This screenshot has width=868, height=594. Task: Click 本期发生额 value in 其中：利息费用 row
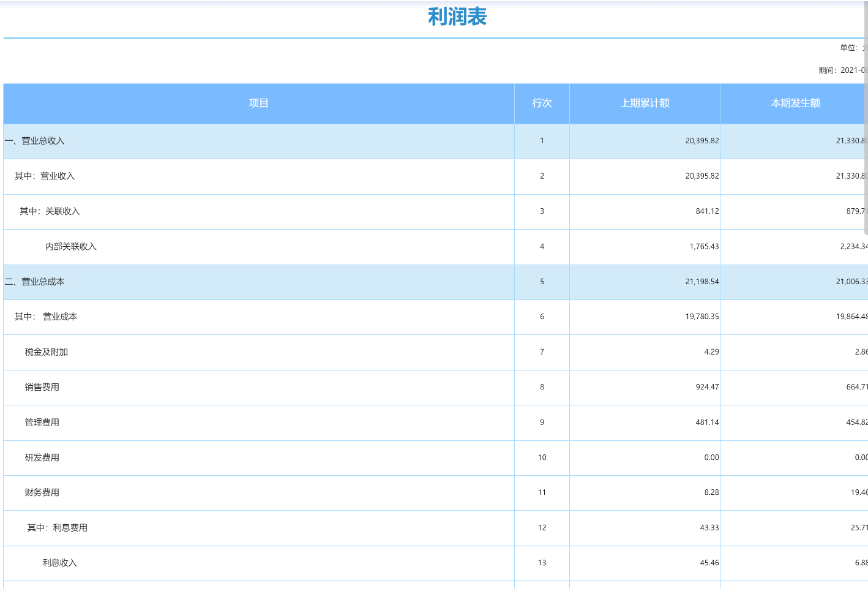(859, 528)
